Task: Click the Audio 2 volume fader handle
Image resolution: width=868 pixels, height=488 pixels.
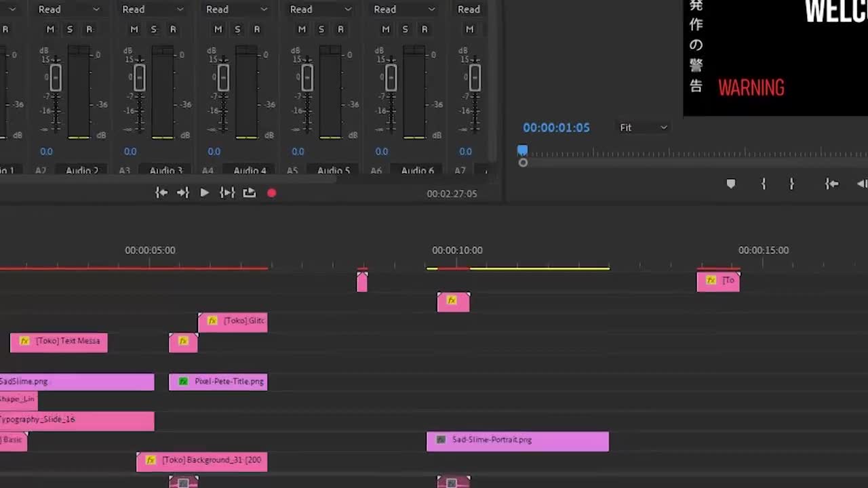Action: tap(56, 78)
